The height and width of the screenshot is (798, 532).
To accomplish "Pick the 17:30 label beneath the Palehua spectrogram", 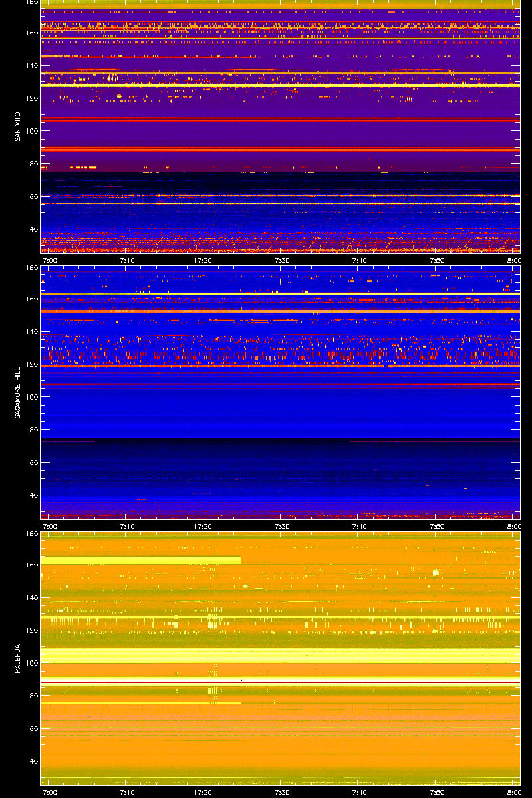I will tap(281, 793).
